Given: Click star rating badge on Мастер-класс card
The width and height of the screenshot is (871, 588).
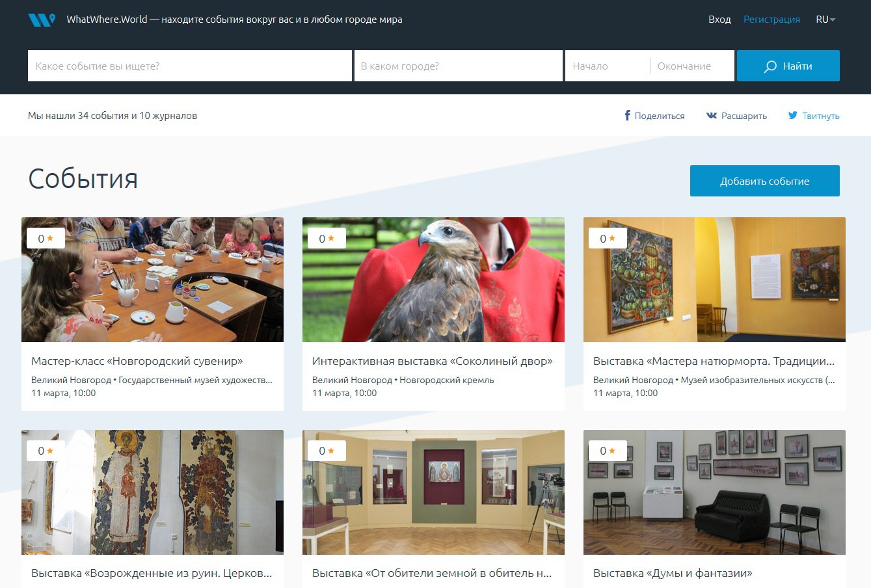Looking at the screenshot, I should (x=45, y=239).
